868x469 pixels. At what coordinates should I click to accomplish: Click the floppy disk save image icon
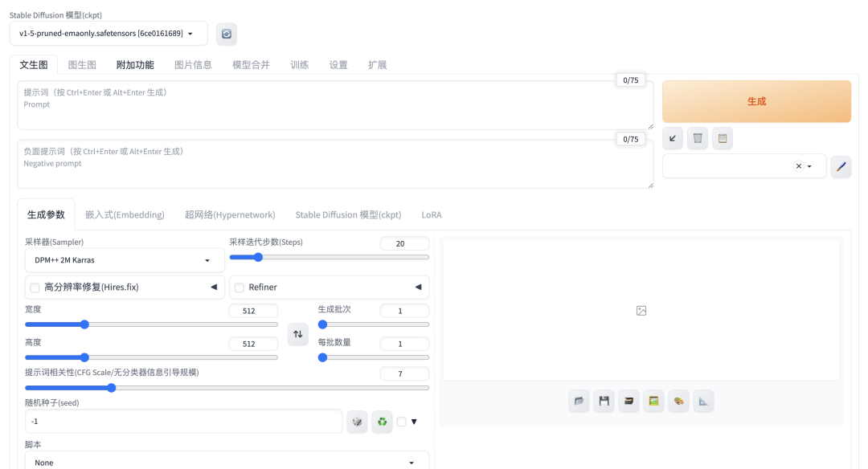tap(604, 401)
